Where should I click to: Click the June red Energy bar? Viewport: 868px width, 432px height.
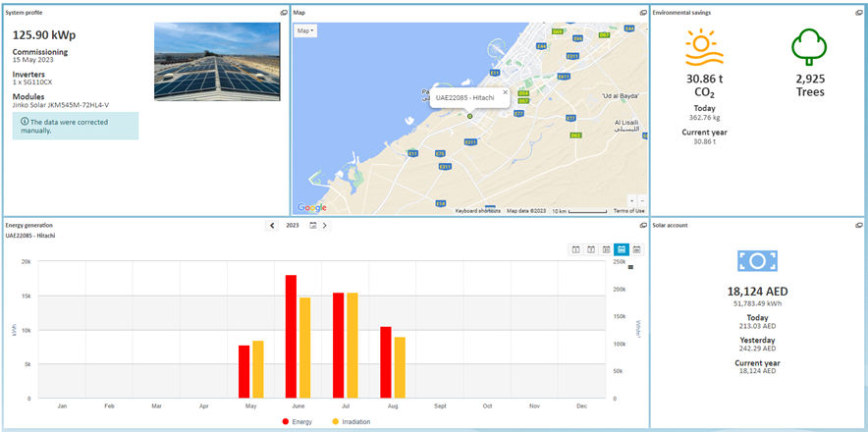(291, 337)
